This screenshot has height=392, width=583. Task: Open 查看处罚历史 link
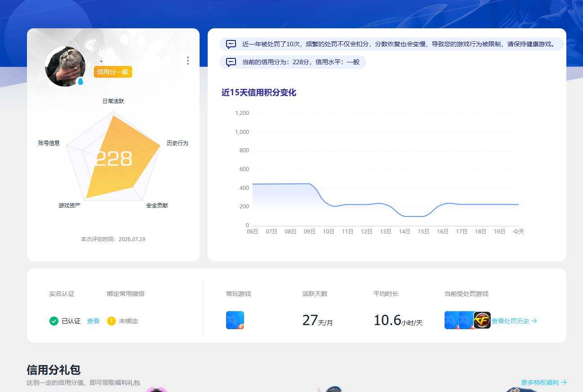click(x=514, y=321)
